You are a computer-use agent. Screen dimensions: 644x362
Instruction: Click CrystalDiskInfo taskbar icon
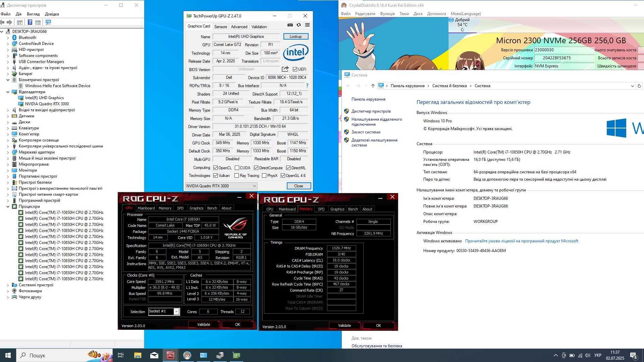pos(187,355)
